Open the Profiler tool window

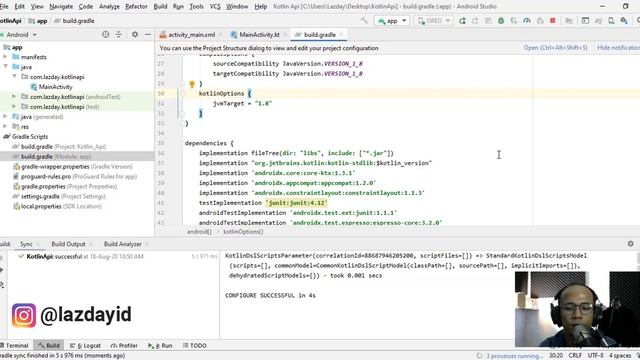click(x=124, y=345)
